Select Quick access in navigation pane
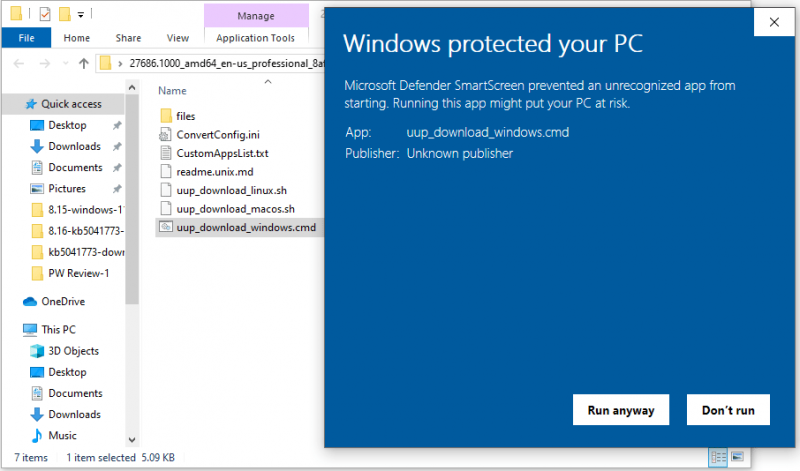800x471 pixels. tap(64, 104)
